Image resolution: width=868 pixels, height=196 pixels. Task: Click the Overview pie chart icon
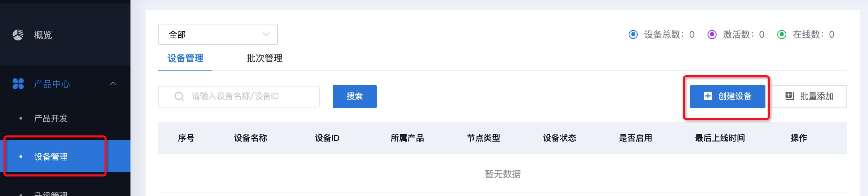18,35
